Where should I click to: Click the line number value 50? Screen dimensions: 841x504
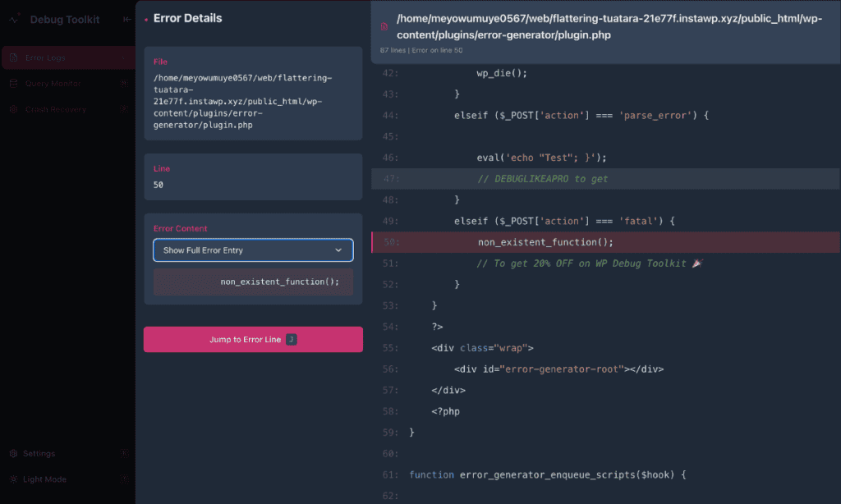point(159,185)
